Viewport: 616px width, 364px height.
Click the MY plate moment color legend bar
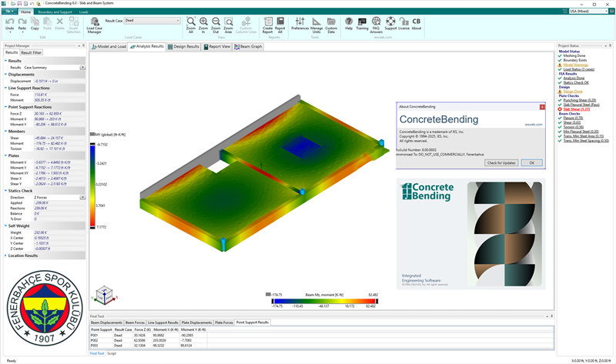click(92, 186)
